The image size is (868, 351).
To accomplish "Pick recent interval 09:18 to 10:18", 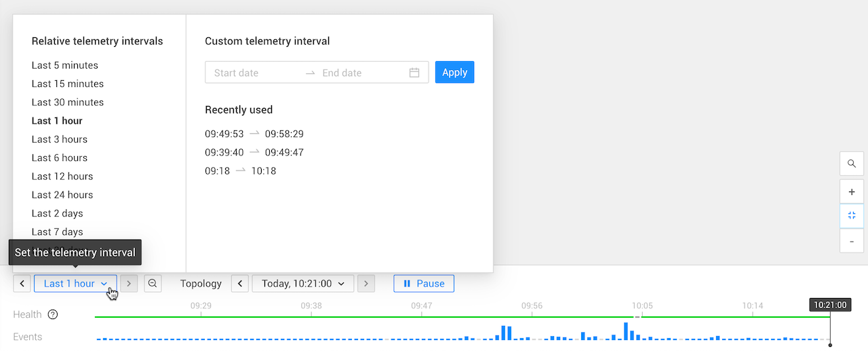I will (x=241, y=171).
